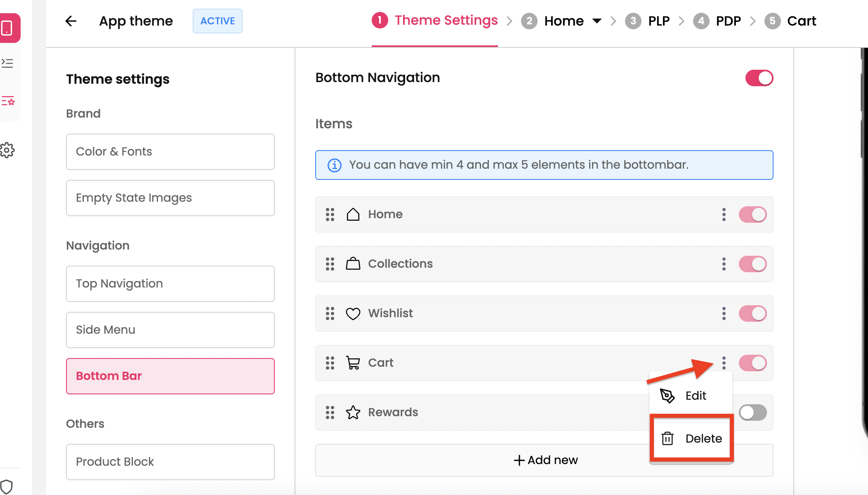Click the drag handle of Rewards item
Screen dimensions: 868x495
pyautogui.click(x=330, y=412)
